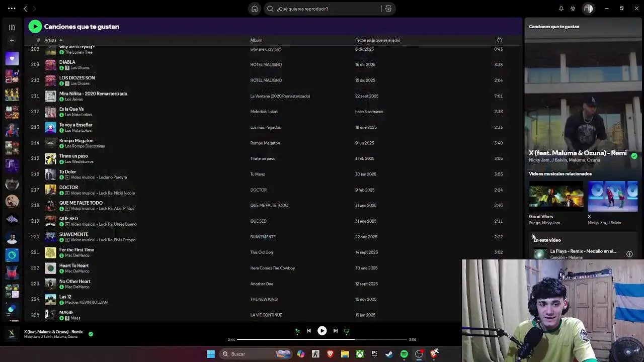Open the This Old Dog album link
This screenshot has width=644, height=362.
pos(262,252)
